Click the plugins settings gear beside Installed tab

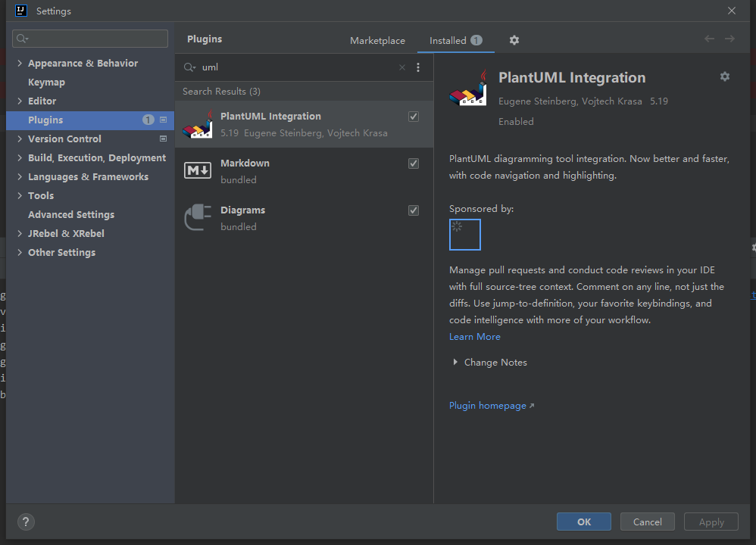pos(514,40)
